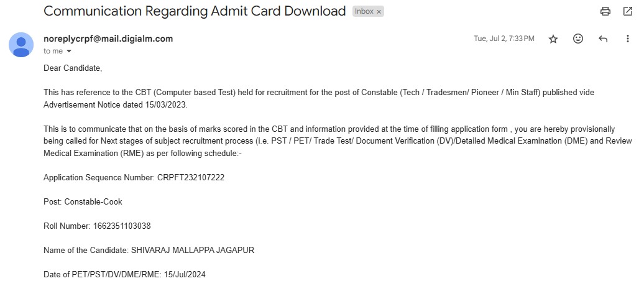644x286 pixels.
Task: Open the sender's profile avatar
Action: [21, 45]
